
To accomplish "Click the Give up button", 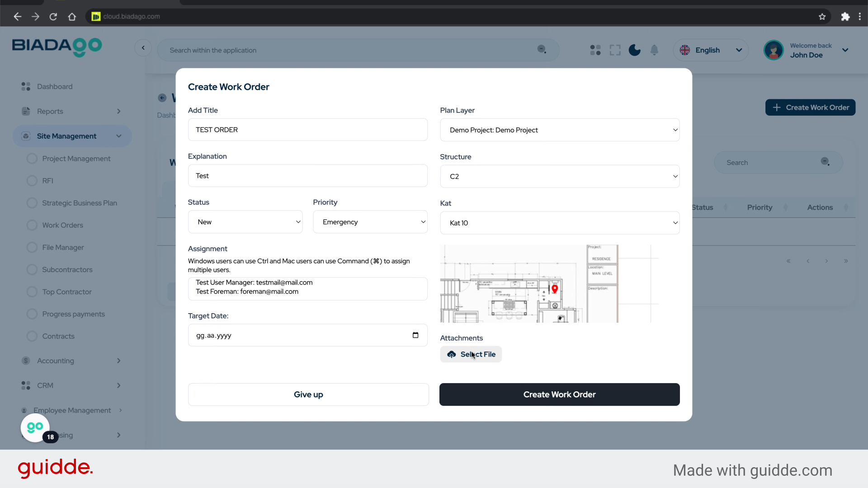I will [308, 394].
